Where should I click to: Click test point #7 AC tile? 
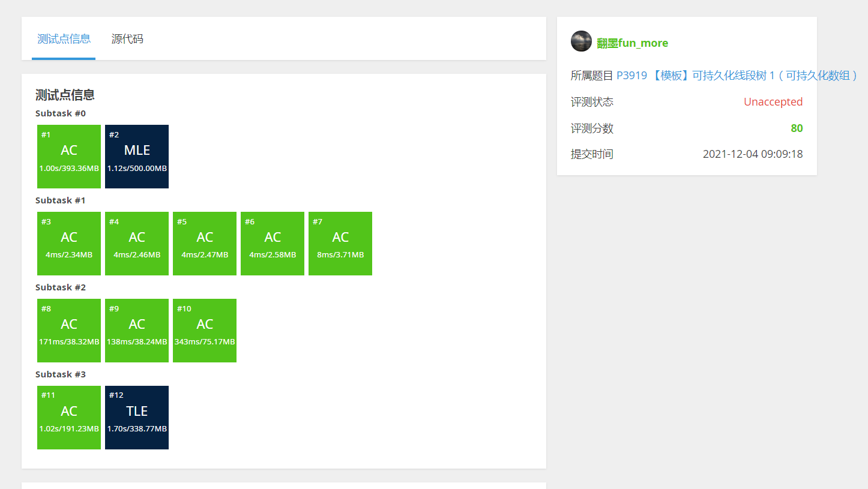tap(340, 244)
